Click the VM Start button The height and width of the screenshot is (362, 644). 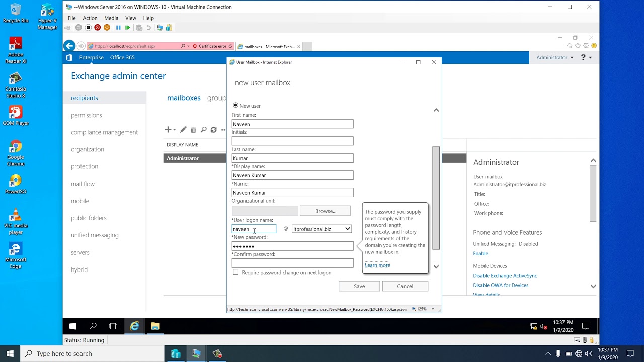click(x=72, y=326)
